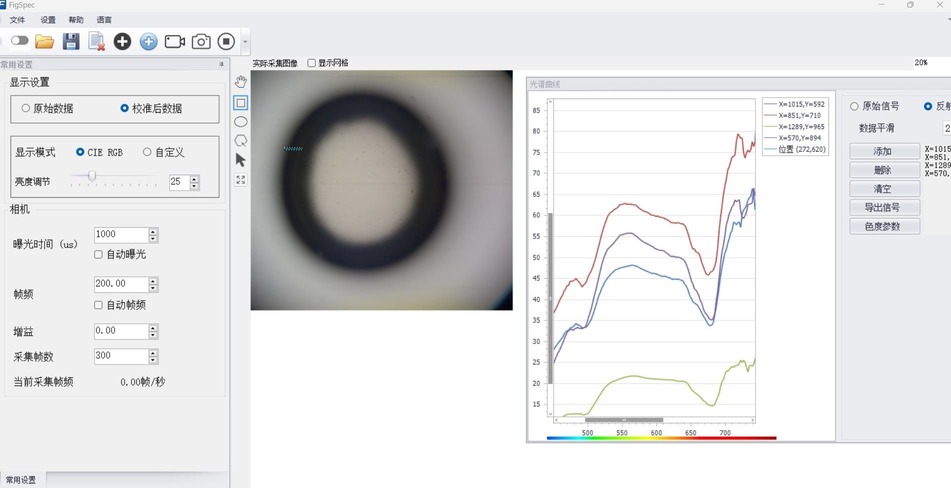Open the 帮助 menu
This screenshot has height=488, width=951.
click(76, 20)
